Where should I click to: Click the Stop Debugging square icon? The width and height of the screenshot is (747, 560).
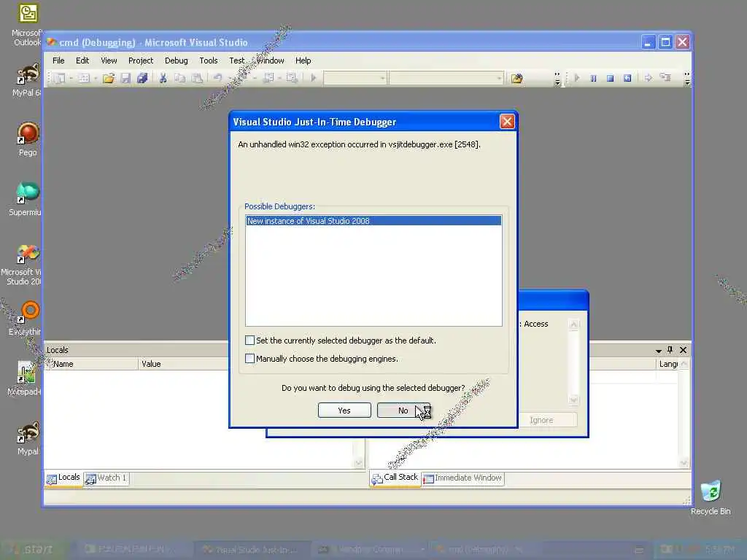pyautogui.click(x=611, y=78)
